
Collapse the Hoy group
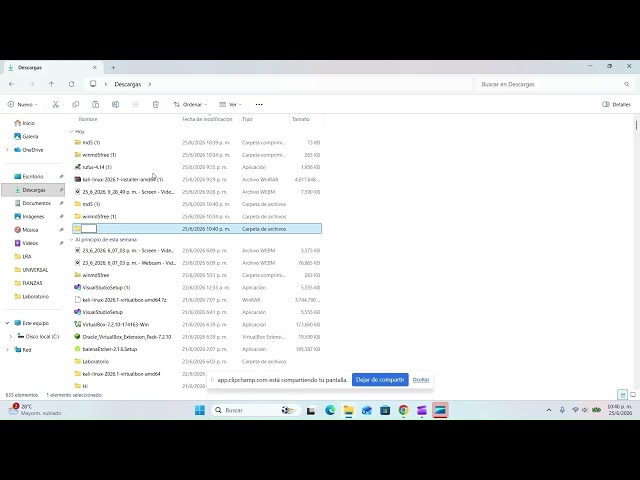click(71, 132)
